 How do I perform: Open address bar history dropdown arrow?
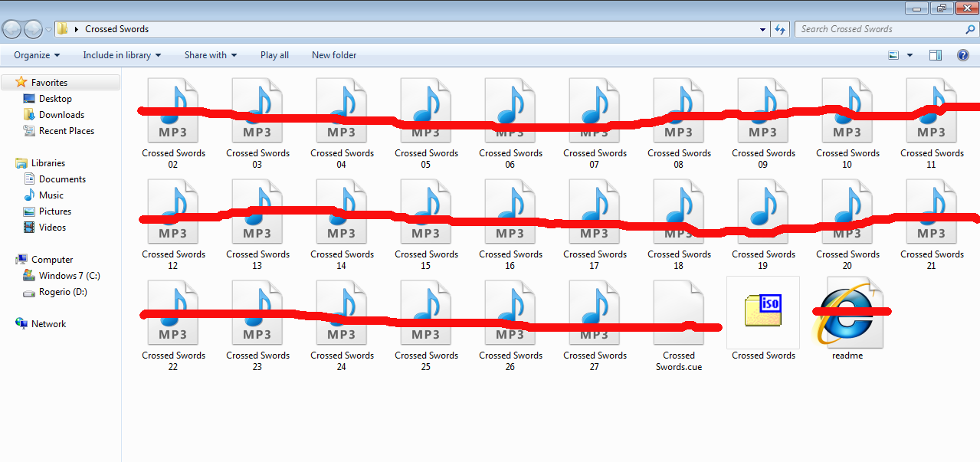[762, 29]
